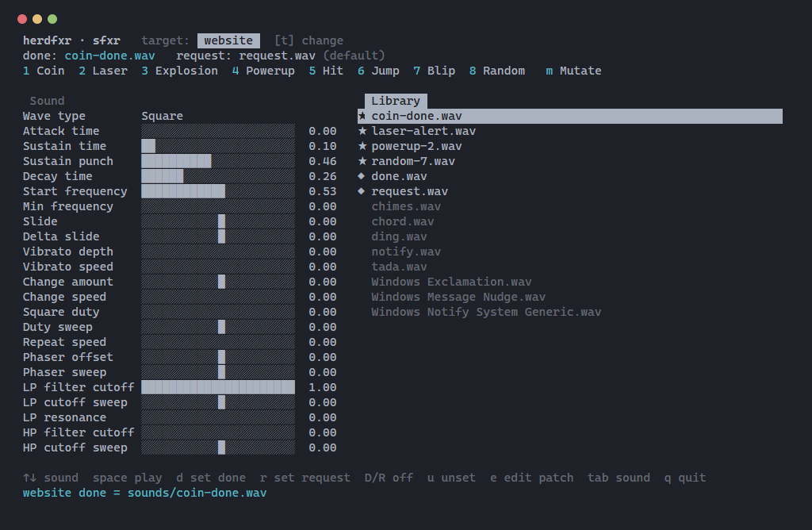Select chimes.wav in the library

(406, 206)
